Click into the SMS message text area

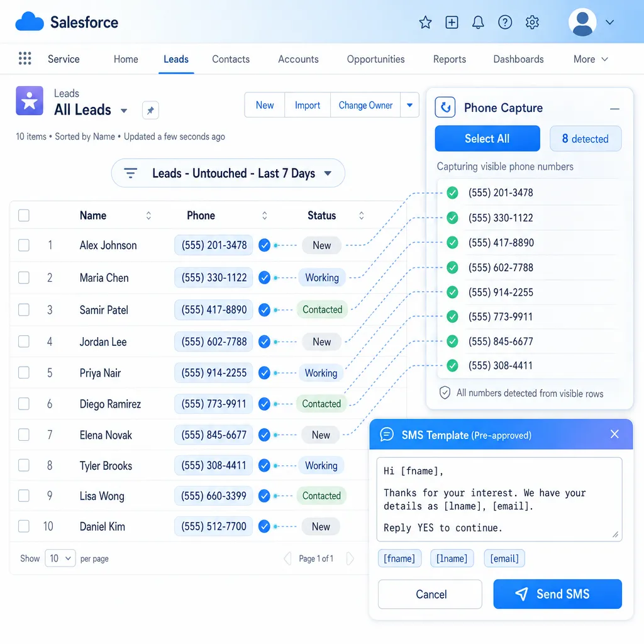click(499, 499)
